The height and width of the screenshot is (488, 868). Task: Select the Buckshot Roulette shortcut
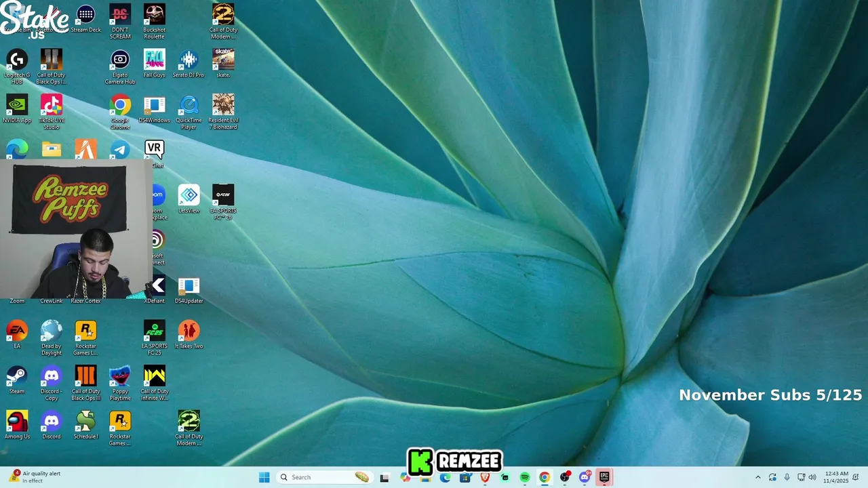[154, 22]
